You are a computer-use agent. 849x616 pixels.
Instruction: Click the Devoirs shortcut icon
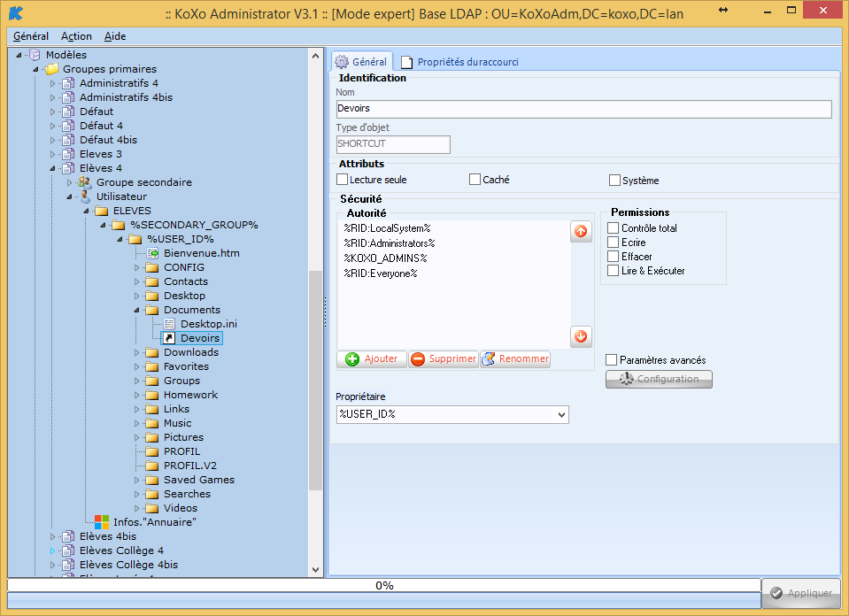169,338
